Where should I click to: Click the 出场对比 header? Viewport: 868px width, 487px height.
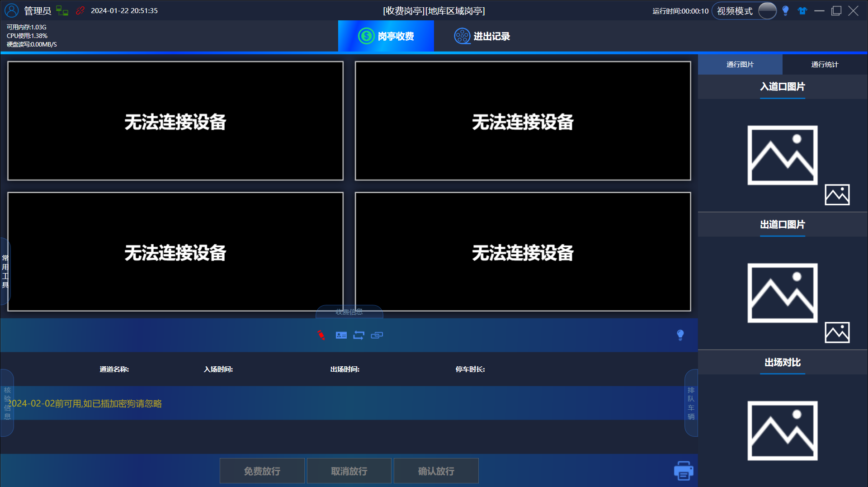point(783,362)
